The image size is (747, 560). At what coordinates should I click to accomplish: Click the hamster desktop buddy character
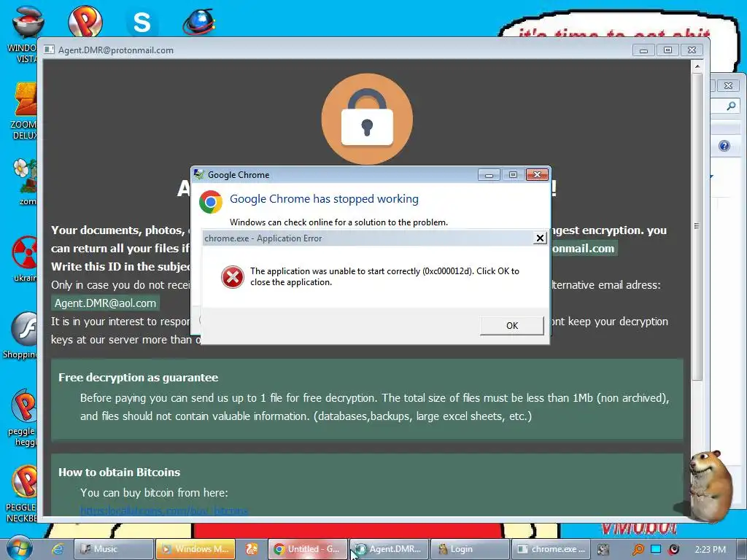709,486
